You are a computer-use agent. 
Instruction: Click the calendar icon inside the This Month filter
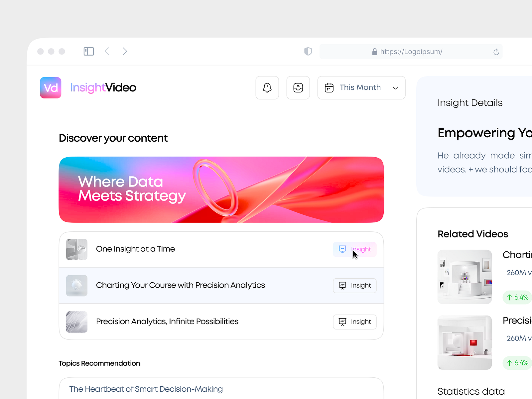click(x=329, y=87)
